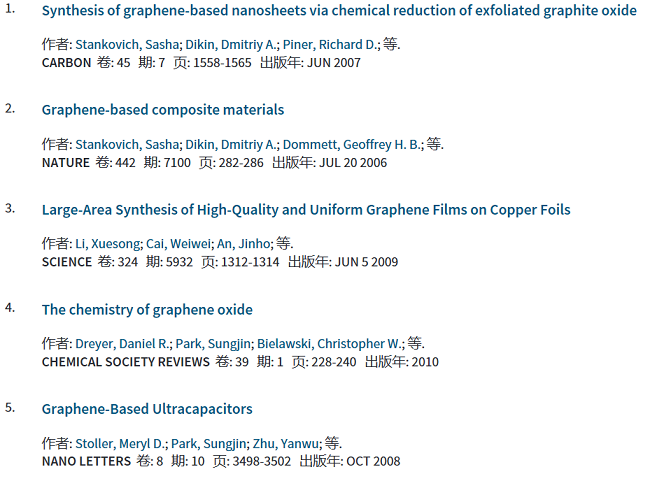Viewport: 650px width, 481px height.
Task: Click author Dikin, Dmitriy A. in second result
Action: tap(230, 144)
